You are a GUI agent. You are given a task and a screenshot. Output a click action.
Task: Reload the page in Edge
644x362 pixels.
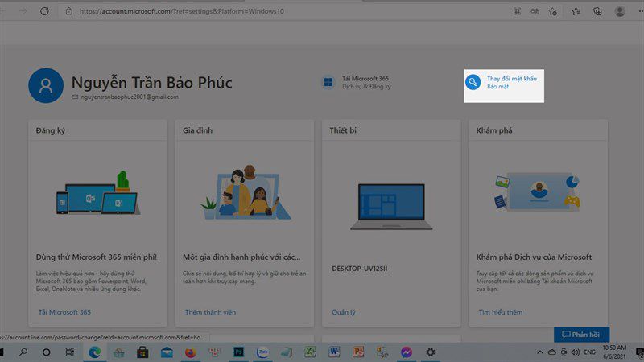[44, 11]
